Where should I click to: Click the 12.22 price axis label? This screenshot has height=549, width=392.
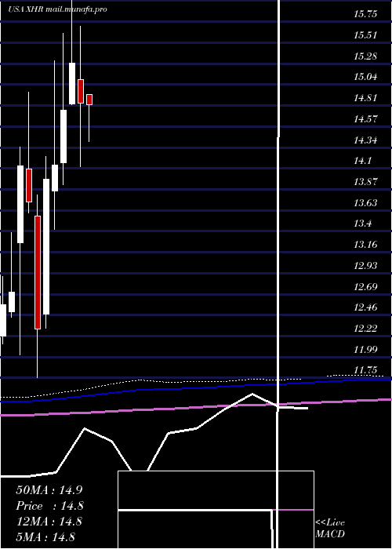coord(365,328)
